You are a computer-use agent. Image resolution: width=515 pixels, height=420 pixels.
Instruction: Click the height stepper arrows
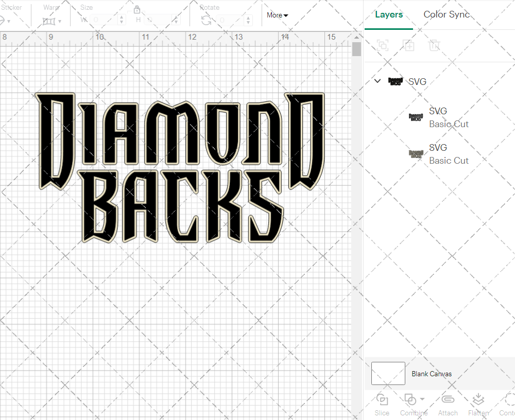(x=176, y=20)
